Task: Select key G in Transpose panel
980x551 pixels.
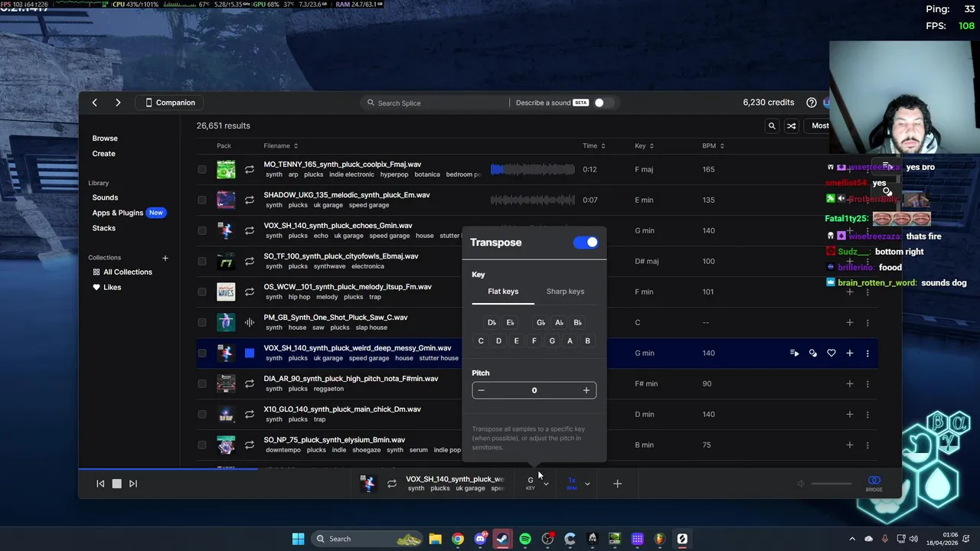Action: (552, 341)
